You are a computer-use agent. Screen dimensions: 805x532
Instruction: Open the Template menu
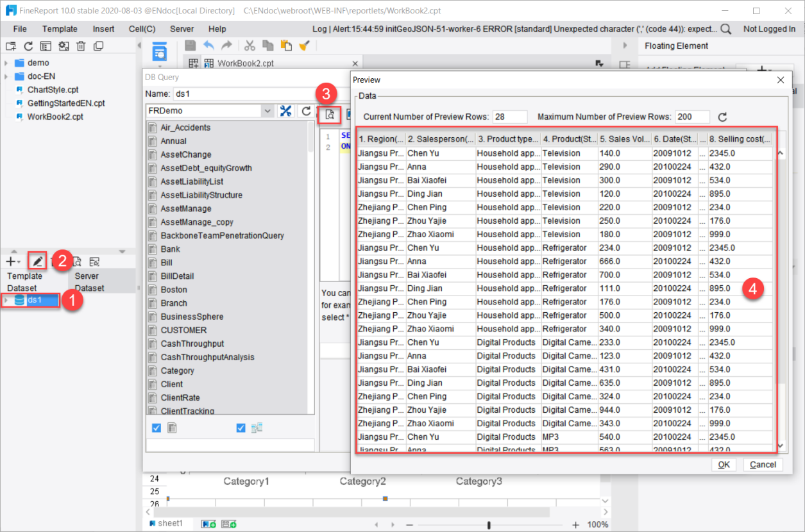(60, 29)
